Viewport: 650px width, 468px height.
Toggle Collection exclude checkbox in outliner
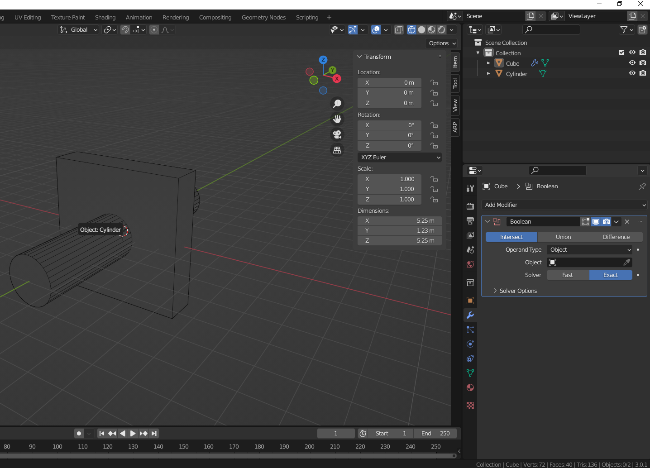click(621, 53)
